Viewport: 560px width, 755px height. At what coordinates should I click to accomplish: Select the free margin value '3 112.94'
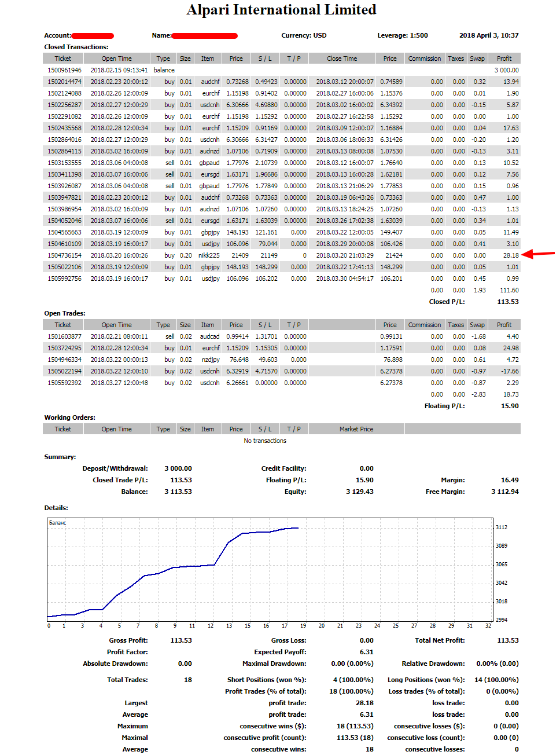[x=505, y=492]
